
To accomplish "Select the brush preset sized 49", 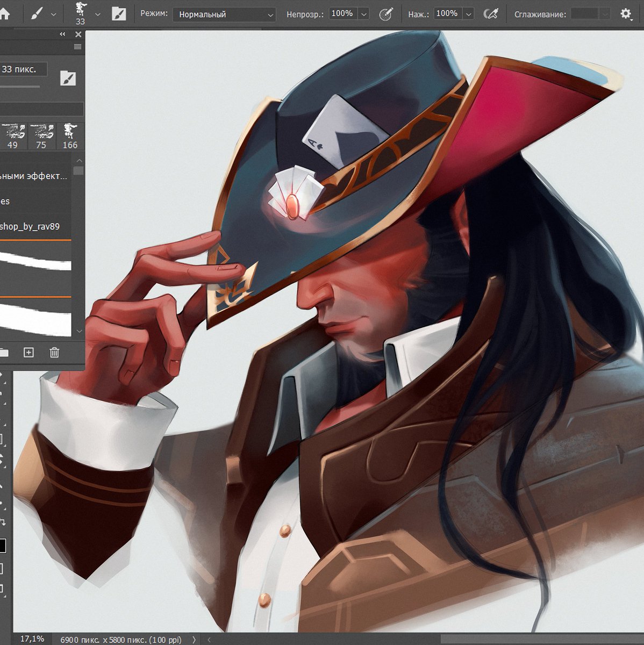I will 13,132.
